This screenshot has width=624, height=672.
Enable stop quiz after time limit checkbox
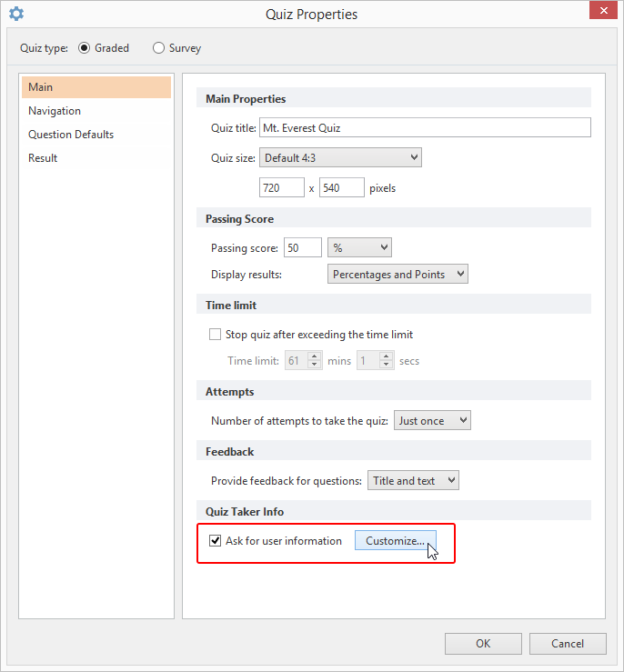tap(216, 335)
